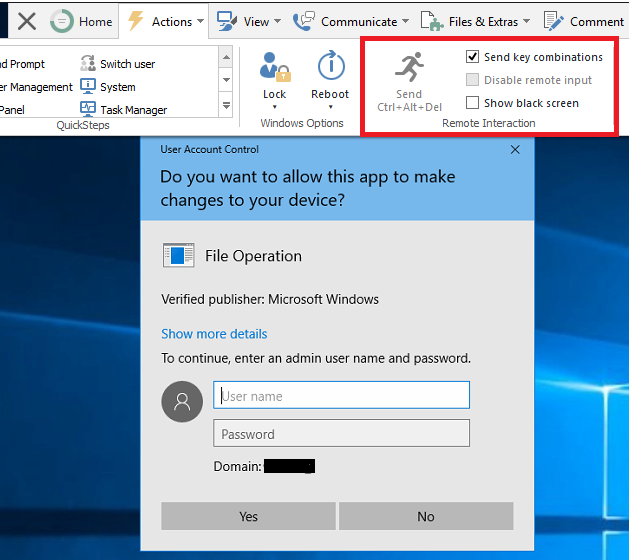Click the File Operation app icon
Viewport: 630px width, 560px height.
(179, 255)
